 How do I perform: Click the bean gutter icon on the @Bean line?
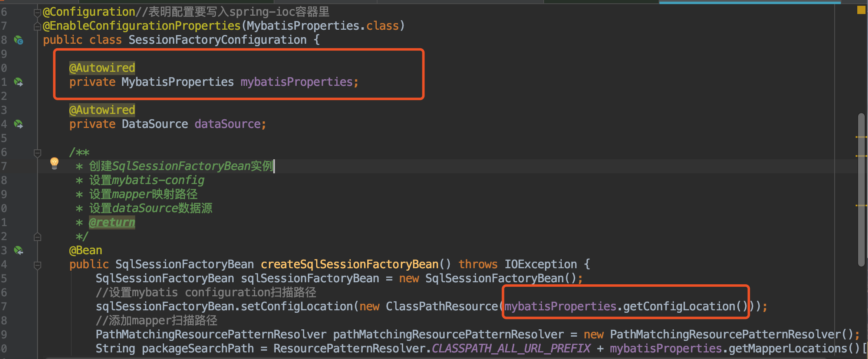(x=19, y=250)
